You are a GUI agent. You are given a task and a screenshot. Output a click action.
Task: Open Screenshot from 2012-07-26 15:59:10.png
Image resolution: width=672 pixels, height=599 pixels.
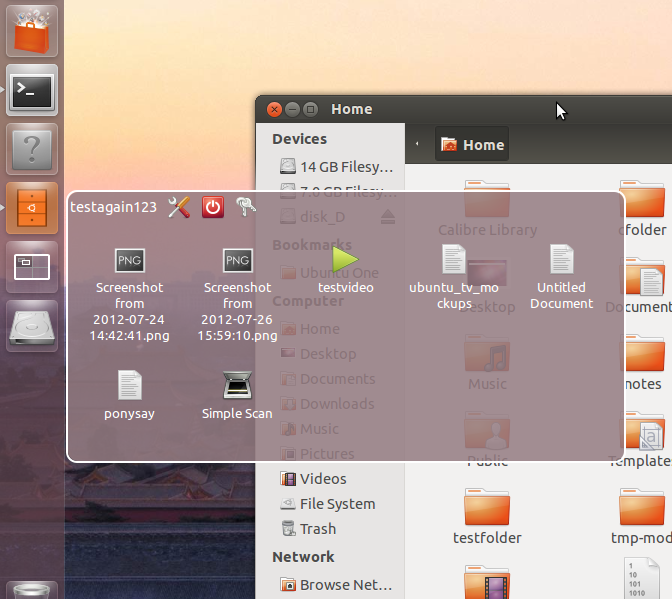click(x=237, y=295)
